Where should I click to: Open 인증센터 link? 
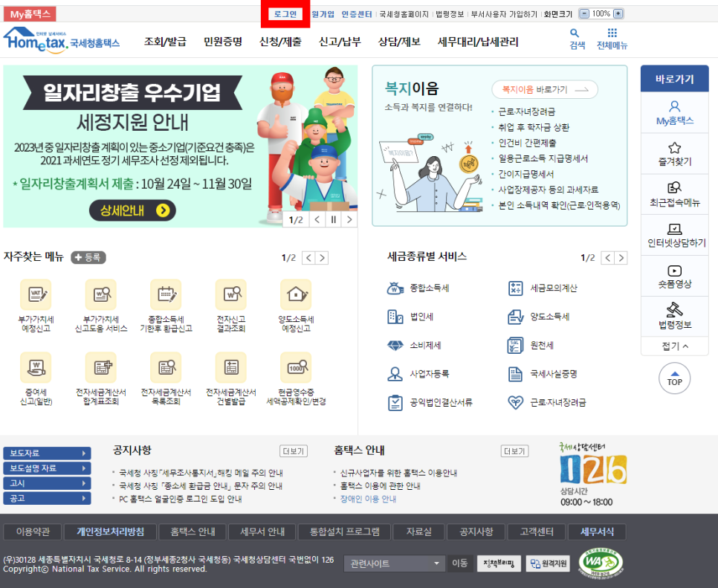pyautogui.click(x=357, y=14)
